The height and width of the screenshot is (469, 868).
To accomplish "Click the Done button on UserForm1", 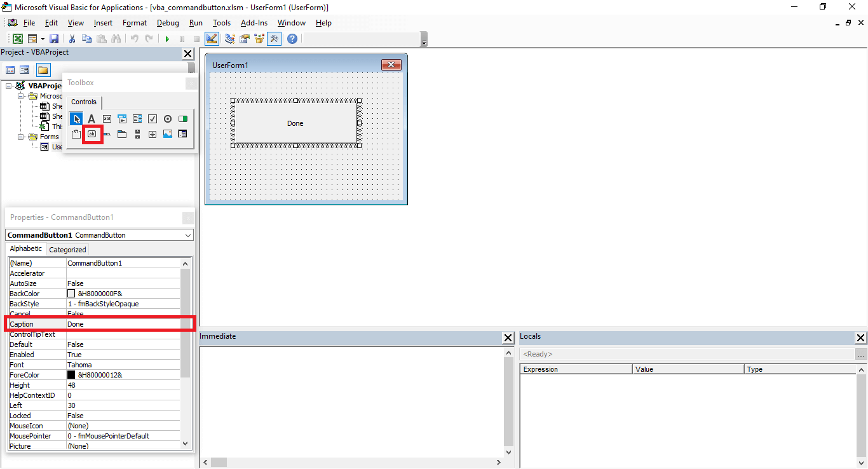I will coord(295,123).
